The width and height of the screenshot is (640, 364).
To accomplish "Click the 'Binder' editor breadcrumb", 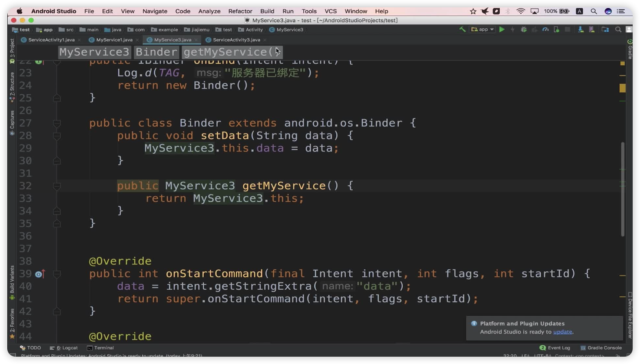I will pyautogui.click(x=157, y=52).
